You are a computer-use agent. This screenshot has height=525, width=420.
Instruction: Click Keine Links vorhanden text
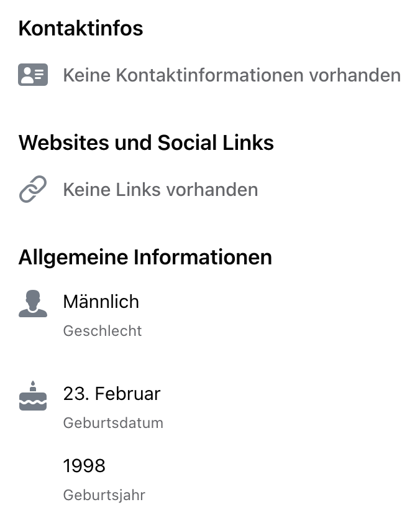pos(160,190)
